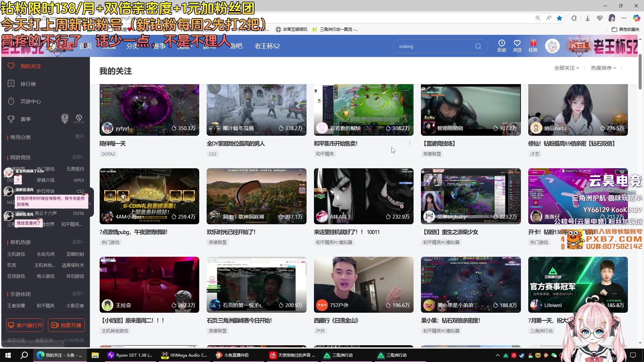Select 王者荣耀 category in sidebar
This screenshot has width=644, height=362.
coord(16,306)
